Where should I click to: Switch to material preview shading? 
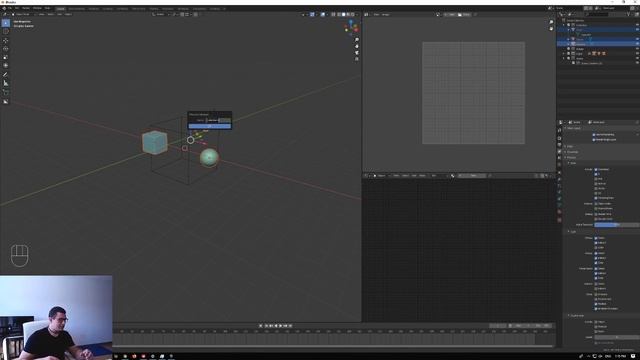point(348,14)
